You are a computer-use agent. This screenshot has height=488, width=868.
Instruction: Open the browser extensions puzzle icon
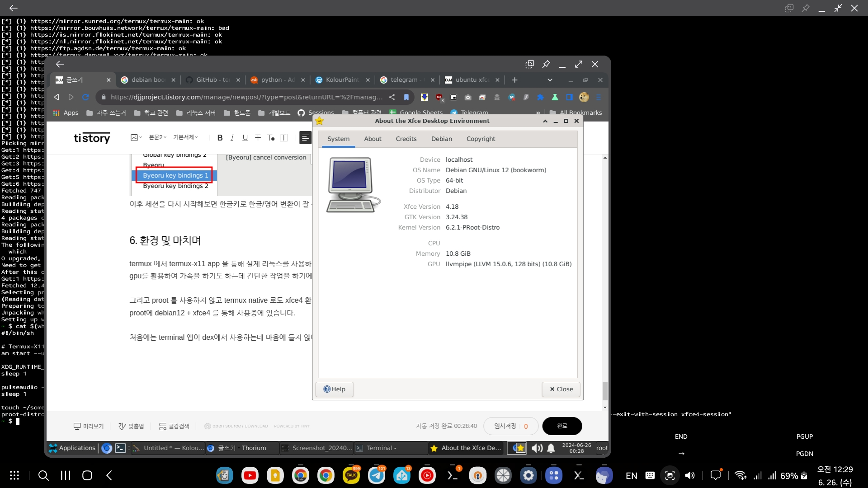[x=540, y=97]
